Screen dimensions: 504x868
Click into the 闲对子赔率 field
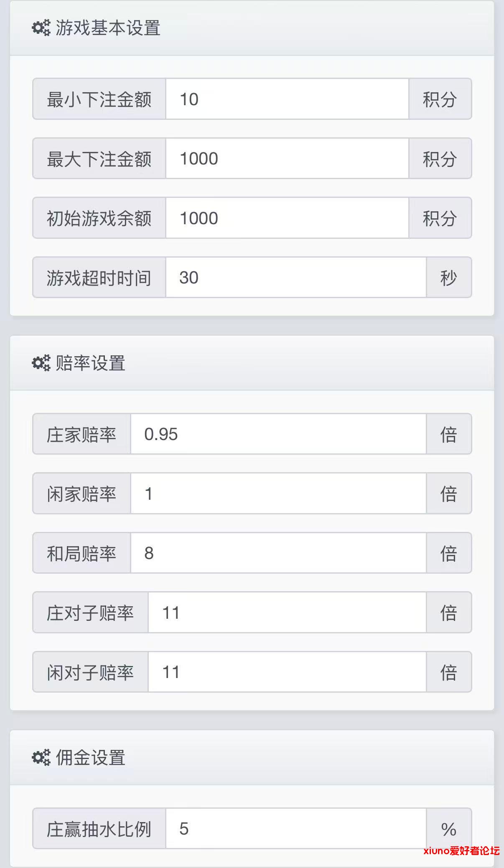tap(287, 672)
